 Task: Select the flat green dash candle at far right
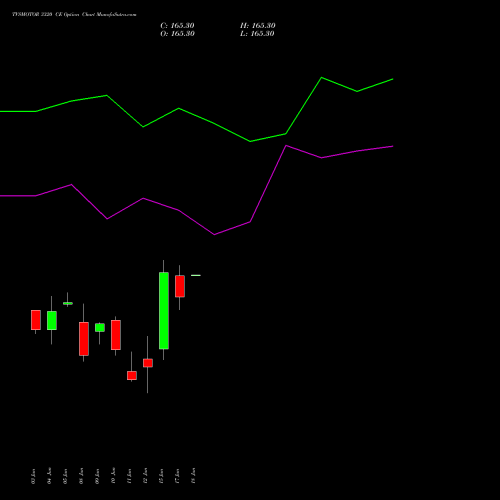(196, 275)
